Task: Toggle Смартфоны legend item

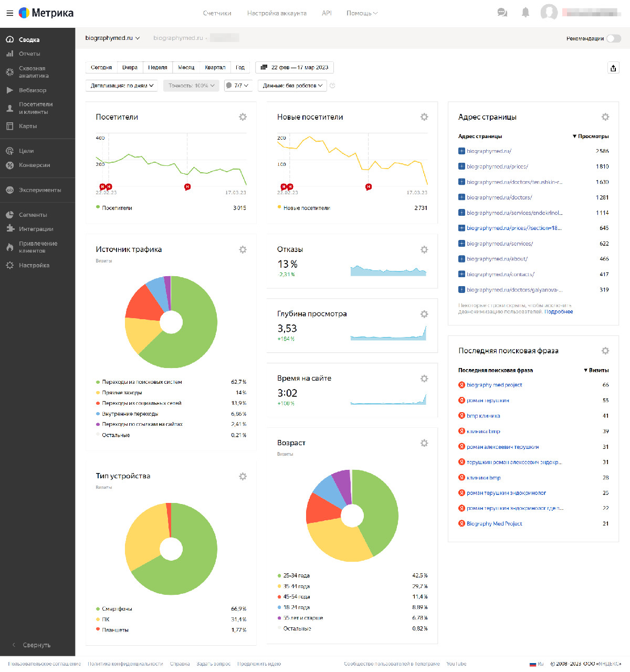Action: [x=114, y=609]
